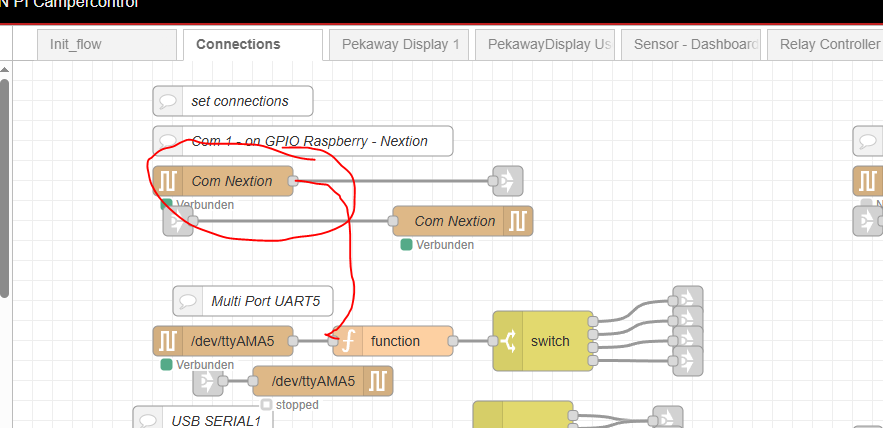Select the switch node

click(543, 341)
